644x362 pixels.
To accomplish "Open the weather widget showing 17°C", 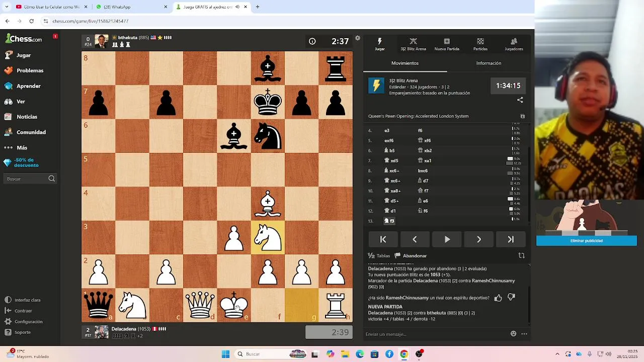I will click(28, 354).
